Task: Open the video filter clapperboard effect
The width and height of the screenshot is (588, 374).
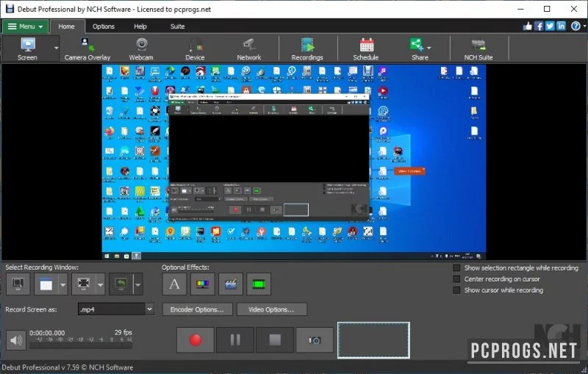Action: (231, 284)
